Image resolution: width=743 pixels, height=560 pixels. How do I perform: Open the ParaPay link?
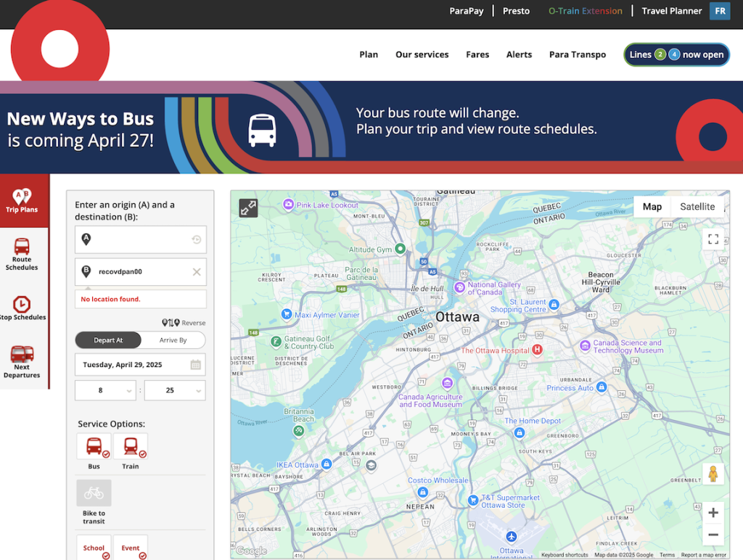(x=467, y=11)
